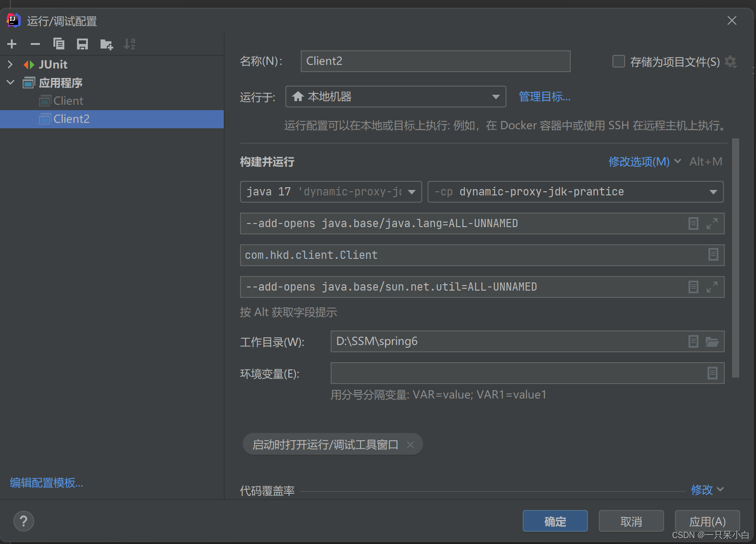
Task: Open project file storage settings gear
Action: pyautogui.click(x=731, y=62)
